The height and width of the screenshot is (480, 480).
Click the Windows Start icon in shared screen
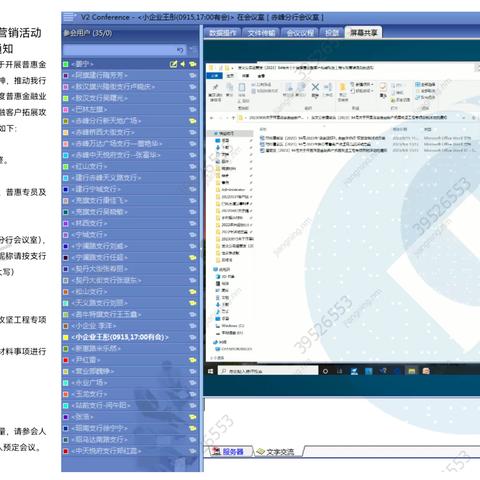tap(211, 371)
